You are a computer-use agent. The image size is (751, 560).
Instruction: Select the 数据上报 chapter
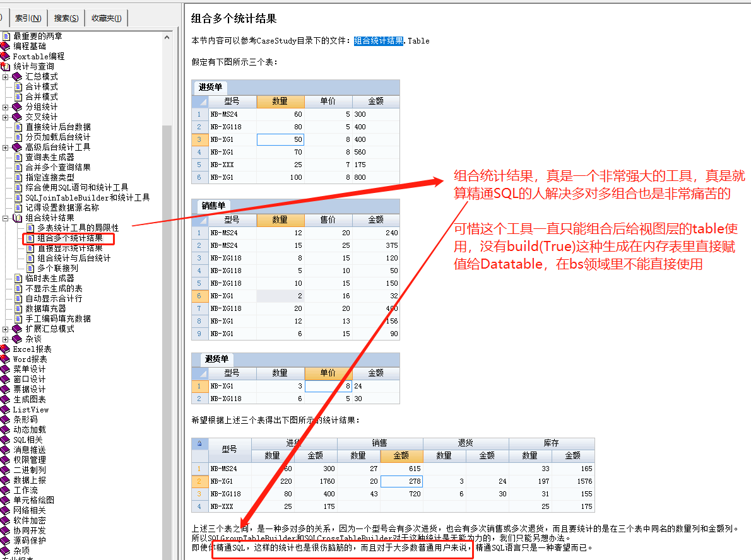(30, 480)
